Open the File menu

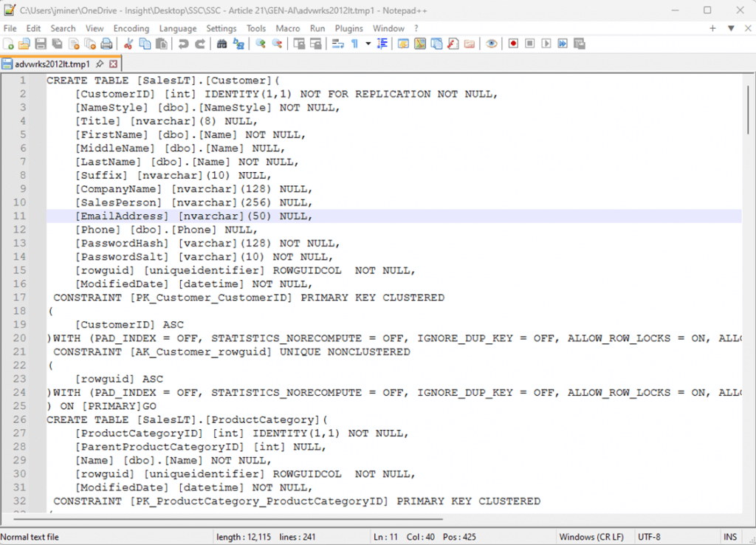coord(10,29)
